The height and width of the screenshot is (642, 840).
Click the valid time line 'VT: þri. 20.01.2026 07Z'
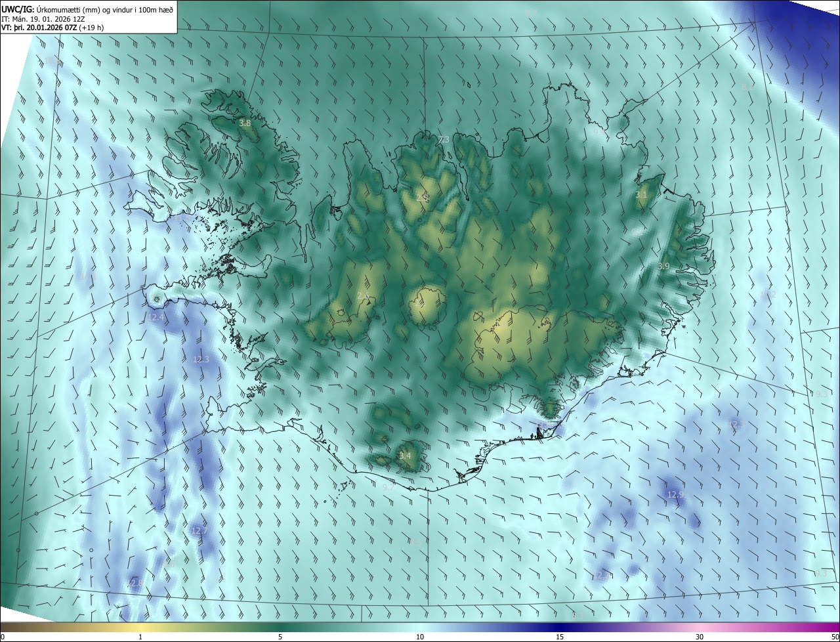(40, 28)
